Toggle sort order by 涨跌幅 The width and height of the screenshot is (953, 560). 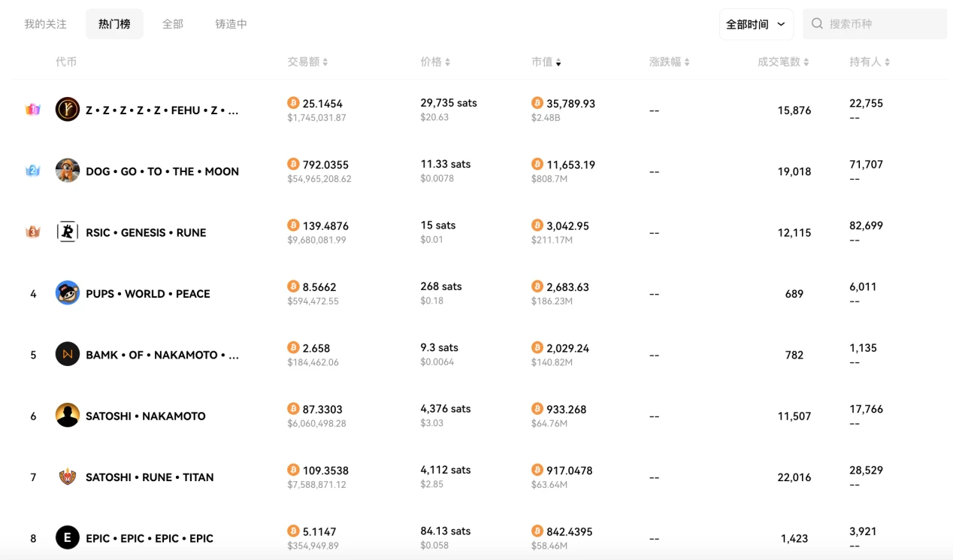669,62
